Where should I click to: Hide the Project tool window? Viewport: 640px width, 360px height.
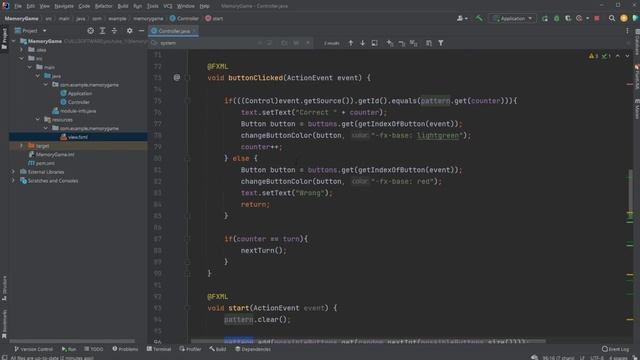[x=141, y=31]
